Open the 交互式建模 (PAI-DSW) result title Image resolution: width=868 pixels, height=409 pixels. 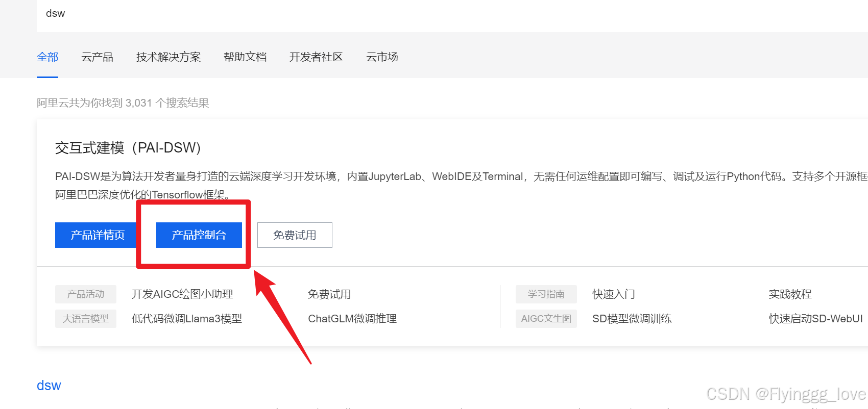point(128,148)
